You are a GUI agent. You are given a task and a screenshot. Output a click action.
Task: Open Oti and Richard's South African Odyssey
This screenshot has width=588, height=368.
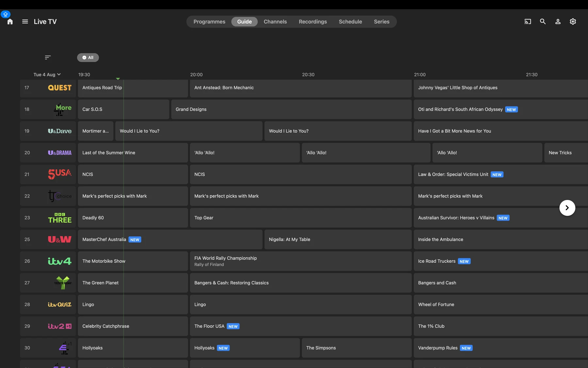501,109
